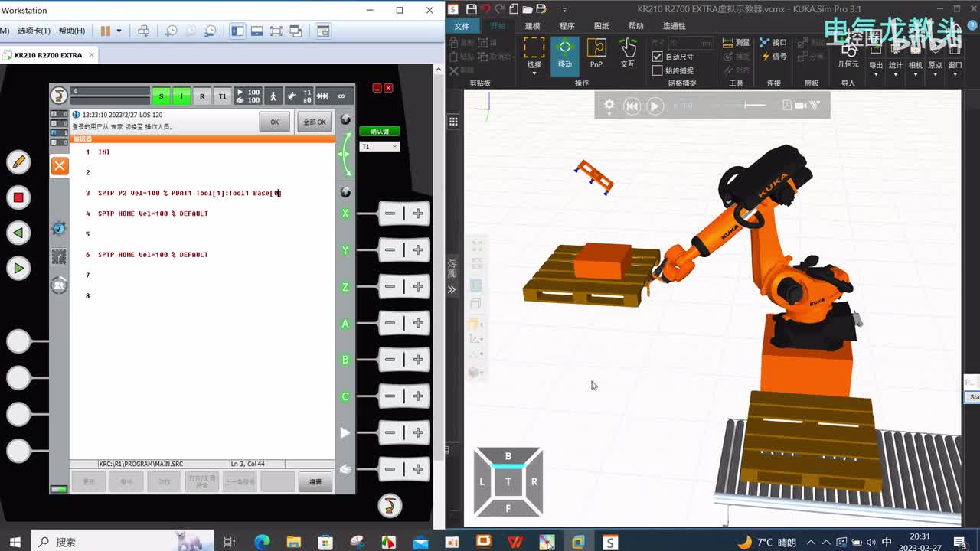
Task: Click 全部 OK to acknowledge all messages
Action: 314,122
